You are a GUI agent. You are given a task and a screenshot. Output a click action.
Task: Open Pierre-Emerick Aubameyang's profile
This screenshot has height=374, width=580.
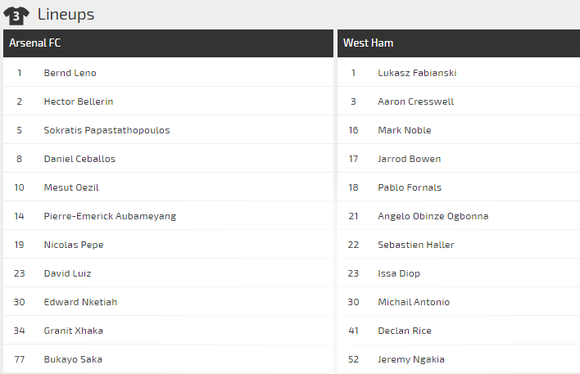click(x=110, y=216)
